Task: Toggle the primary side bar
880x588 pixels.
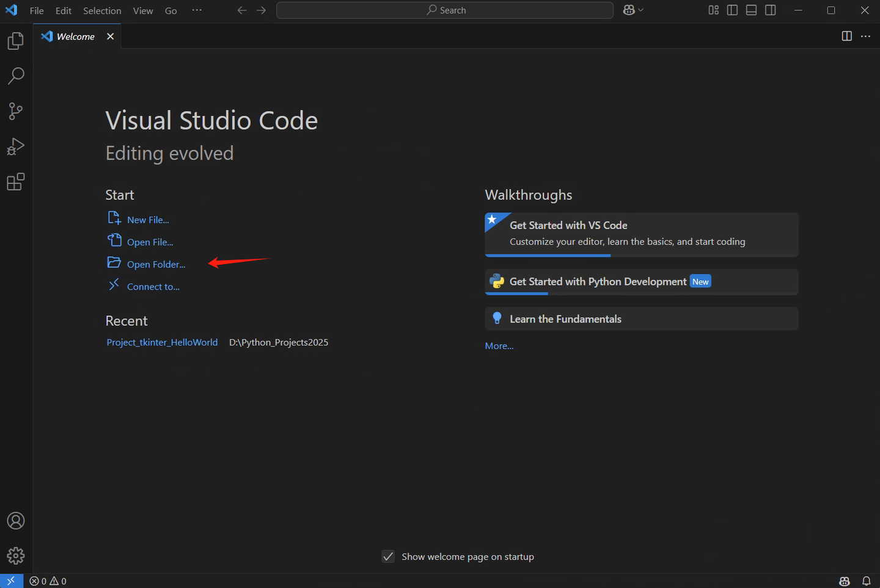Action: pyautogui.click(x=732, y=10)
